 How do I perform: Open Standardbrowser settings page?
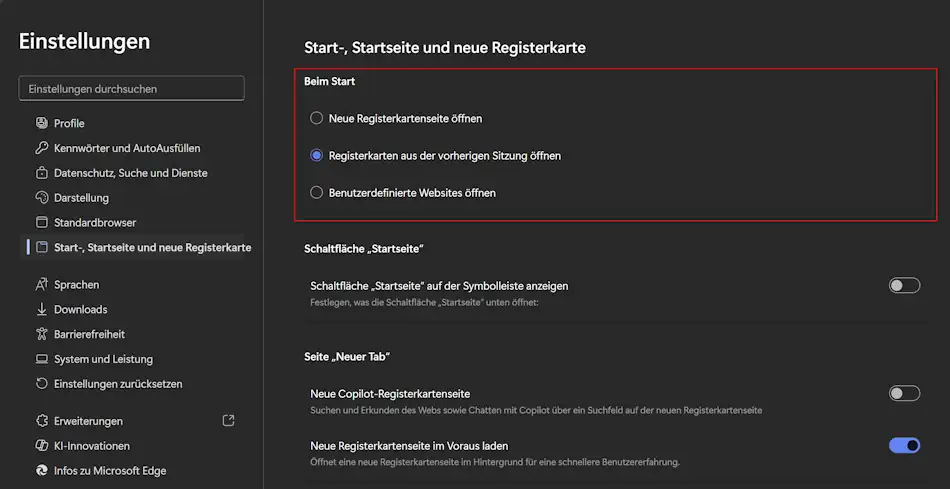coord(95,222)
